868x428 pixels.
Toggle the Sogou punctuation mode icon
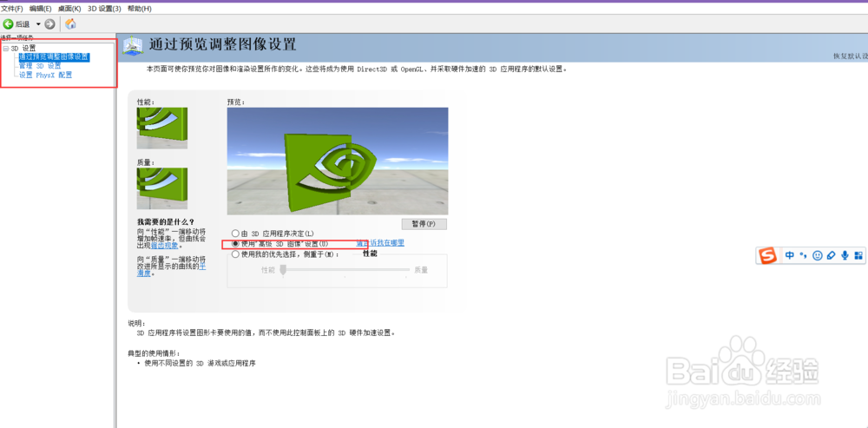(x=803, y=255)
